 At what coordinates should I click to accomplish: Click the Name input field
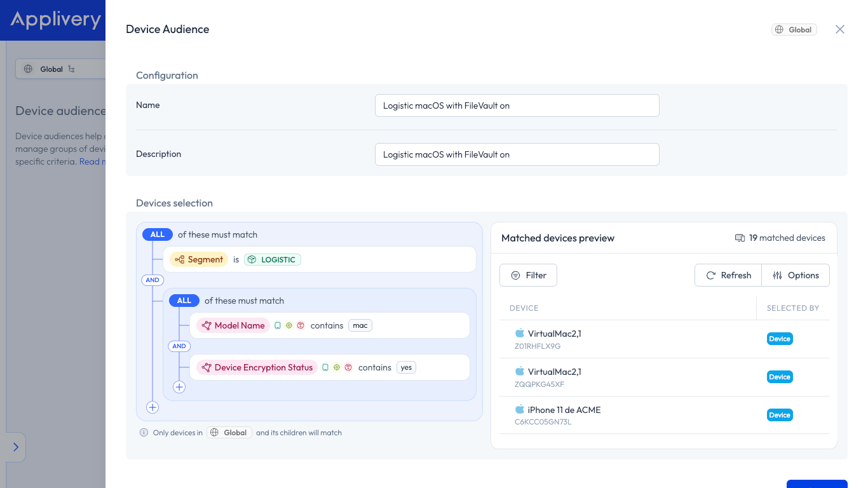point(517,105)
